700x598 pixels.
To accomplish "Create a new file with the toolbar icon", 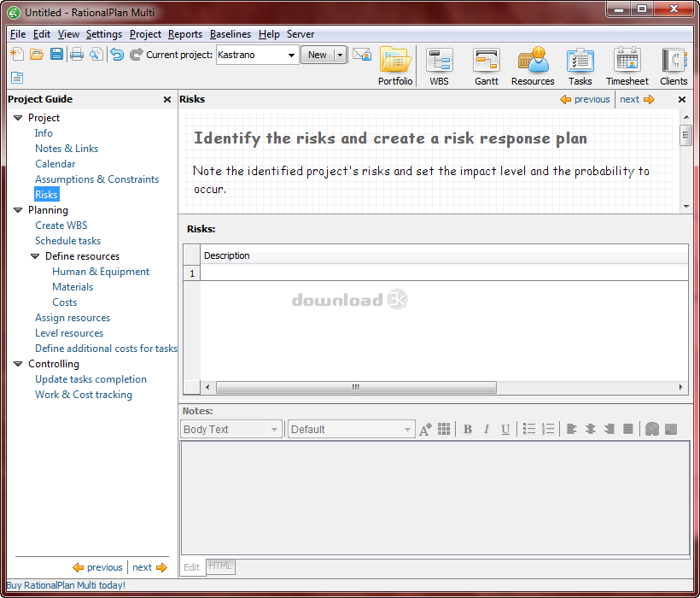I will tap(17, 55).
